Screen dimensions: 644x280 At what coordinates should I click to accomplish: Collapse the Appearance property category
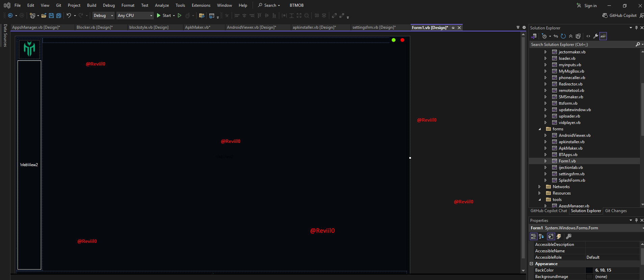coord(532,264)
